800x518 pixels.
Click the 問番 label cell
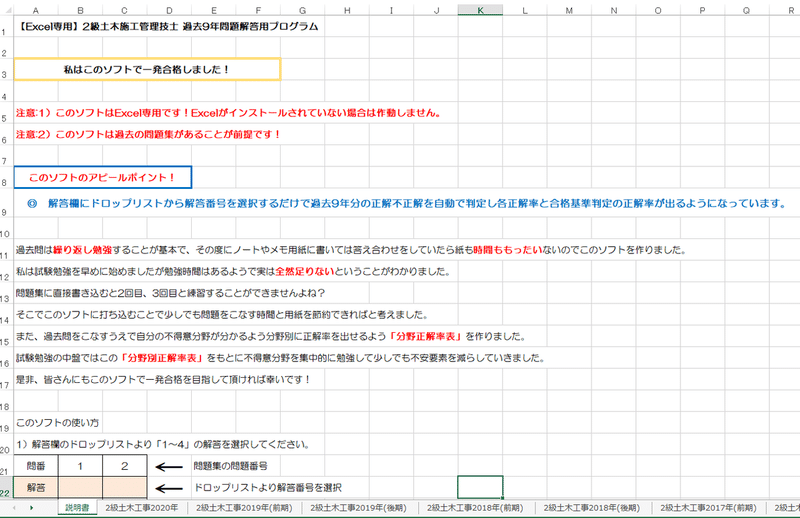36,466
